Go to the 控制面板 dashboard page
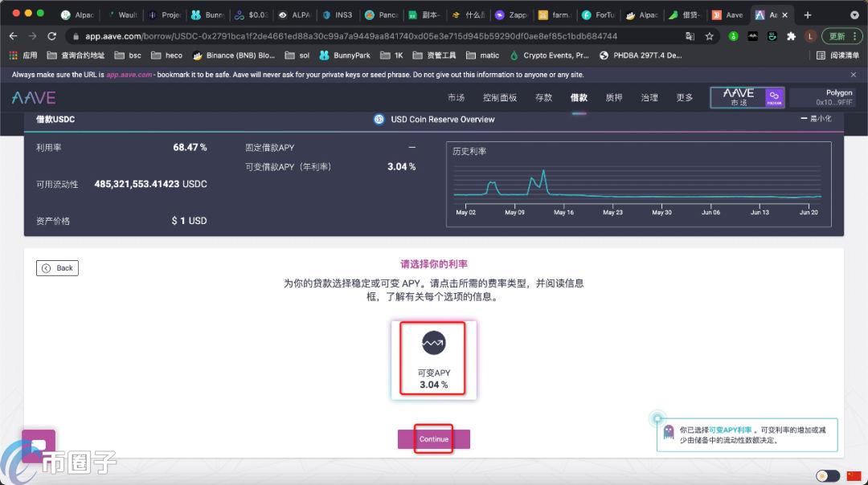The width and height of the screenshot is (868, 485). coord(500,98)
